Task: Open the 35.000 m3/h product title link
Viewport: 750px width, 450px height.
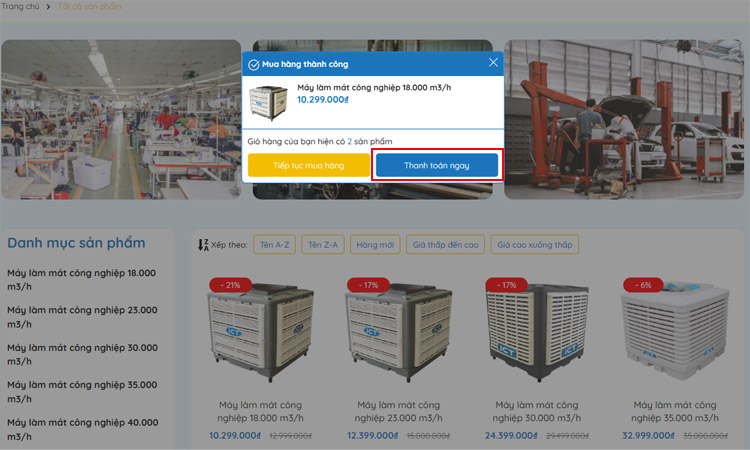Action: click(x=675, y=411)
